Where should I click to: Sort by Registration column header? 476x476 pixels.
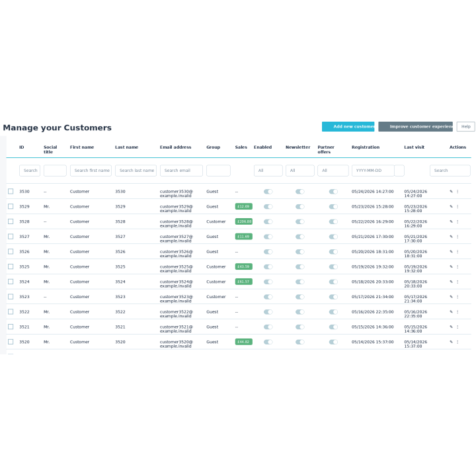[366, 147]
